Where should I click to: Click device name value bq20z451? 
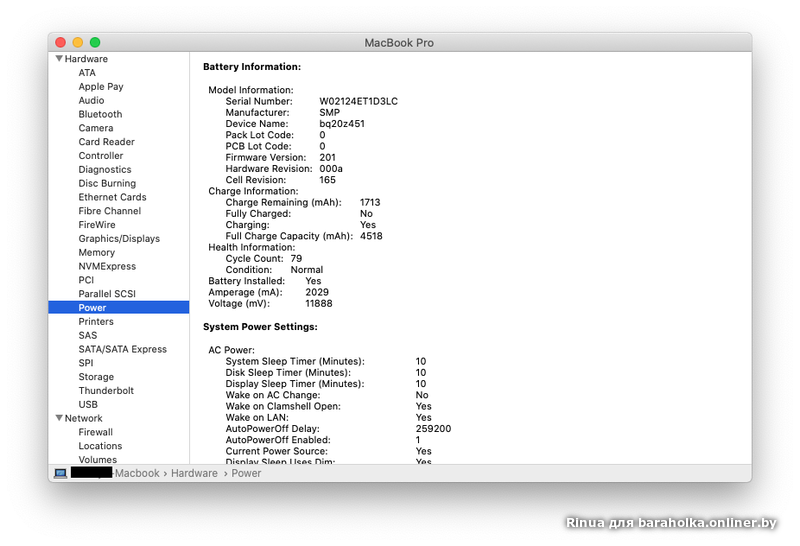(x=342, y=123)
